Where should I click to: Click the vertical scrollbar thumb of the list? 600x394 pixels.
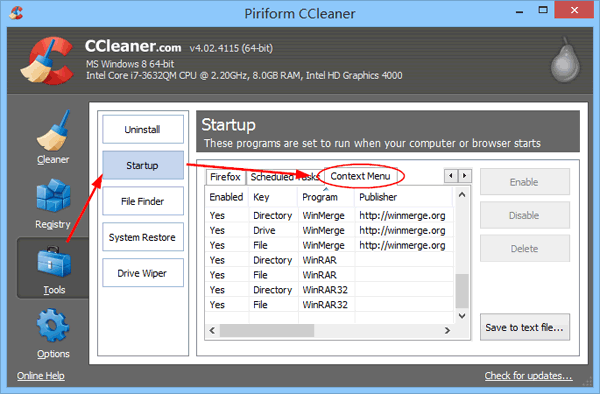[462, 291]
